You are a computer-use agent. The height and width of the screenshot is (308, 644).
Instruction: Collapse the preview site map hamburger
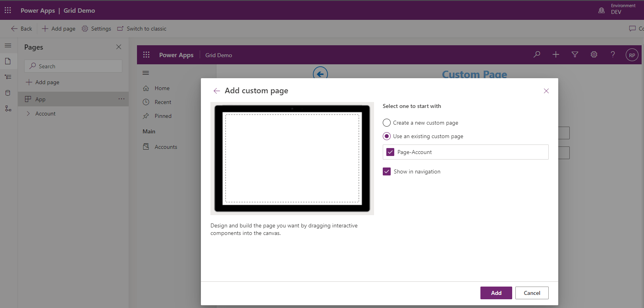click(x=146, y=73)
